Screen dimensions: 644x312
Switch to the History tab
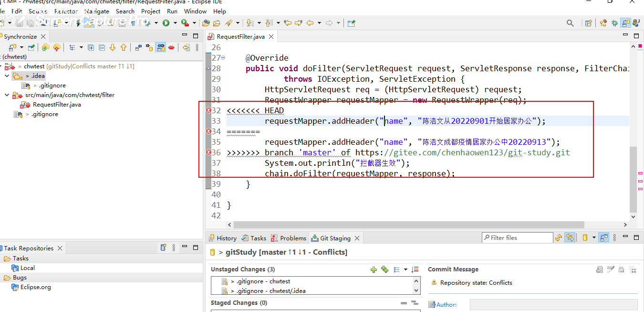(x=222, y=238)
